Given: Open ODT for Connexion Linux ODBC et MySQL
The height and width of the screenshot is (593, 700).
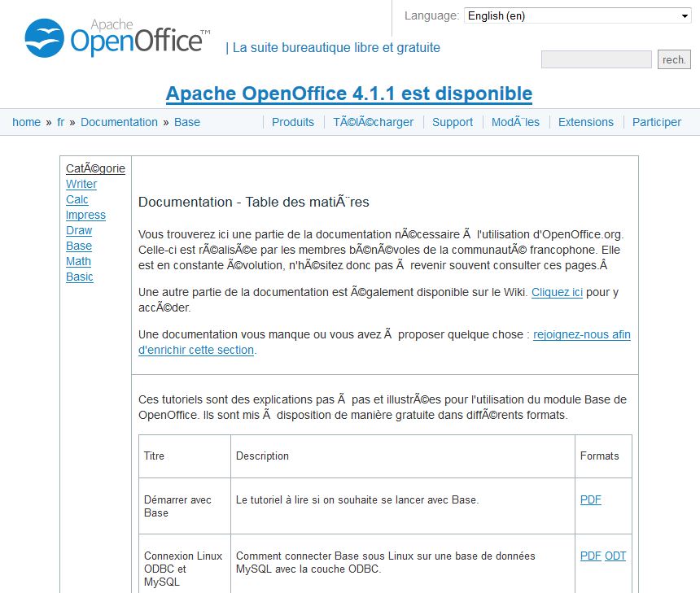Looking at the screenshot, I should [615, 556].
